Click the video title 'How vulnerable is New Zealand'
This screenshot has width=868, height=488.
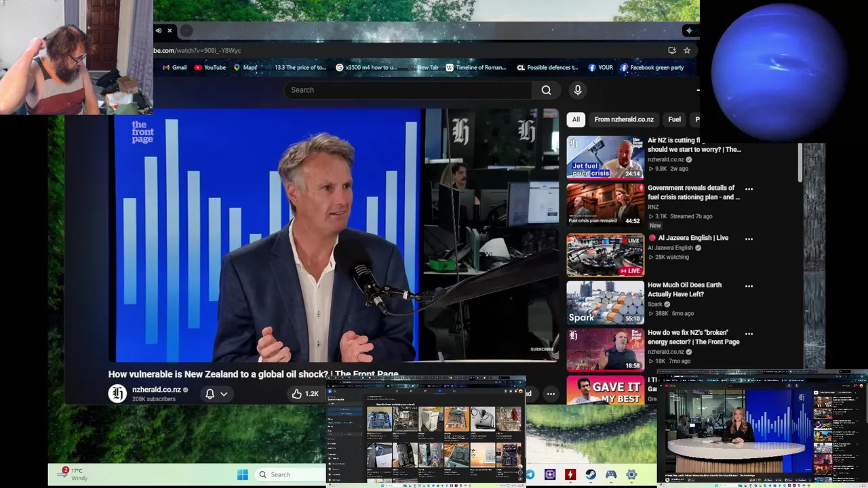tap(253, 374)
